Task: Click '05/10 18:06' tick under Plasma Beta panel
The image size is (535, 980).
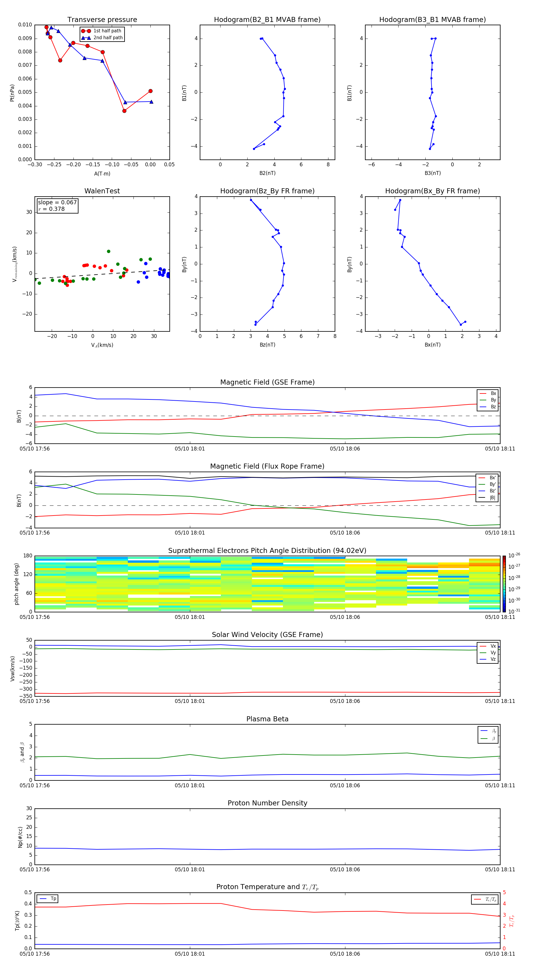Action: click(x=345, y=785)
